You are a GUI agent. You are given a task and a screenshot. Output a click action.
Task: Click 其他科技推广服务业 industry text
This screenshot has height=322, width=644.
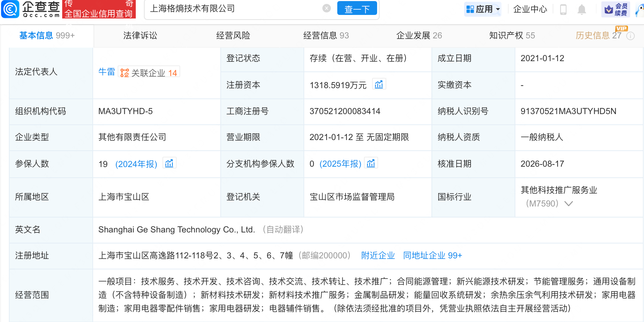click(x=559, y=190)
